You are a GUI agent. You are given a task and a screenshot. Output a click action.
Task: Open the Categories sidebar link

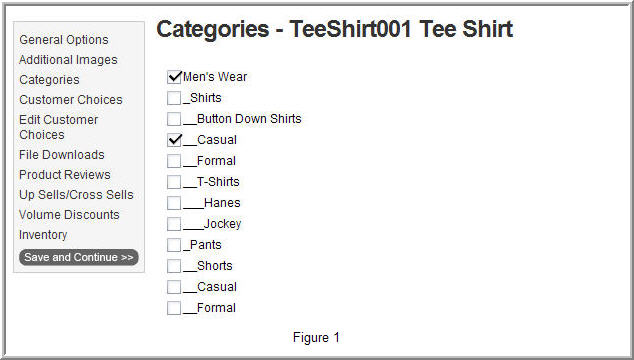click(x=49, y=80)
